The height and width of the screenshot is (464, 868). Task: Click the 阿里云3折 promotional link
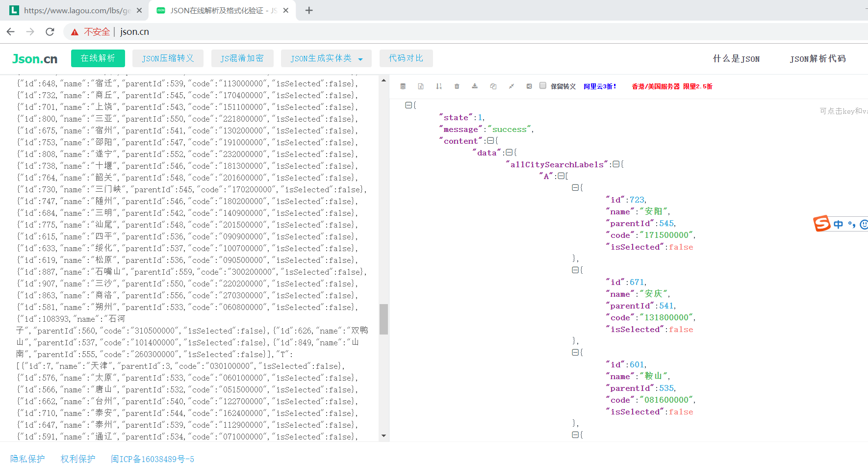600,86
